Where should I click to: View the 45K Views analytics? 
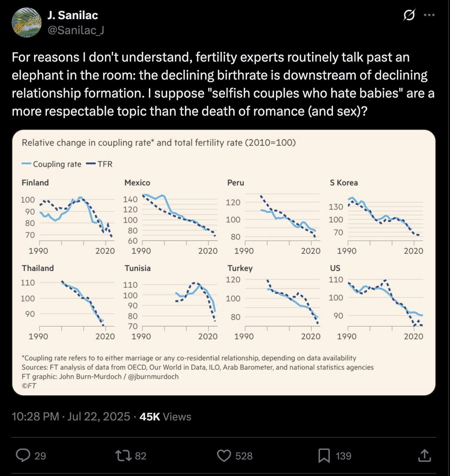(165, 416)
